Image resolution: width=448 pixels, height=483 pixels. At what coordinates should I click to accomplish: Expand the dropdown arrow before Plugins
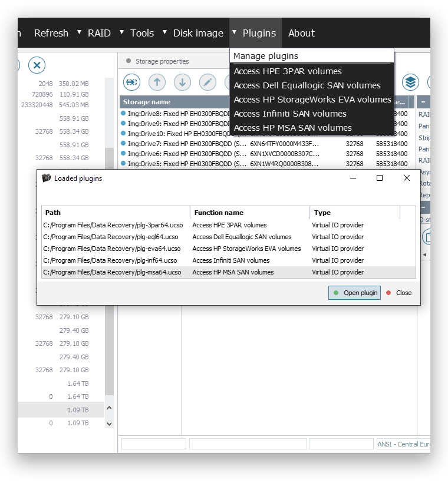pyautogui.click(x=235, y=32)
